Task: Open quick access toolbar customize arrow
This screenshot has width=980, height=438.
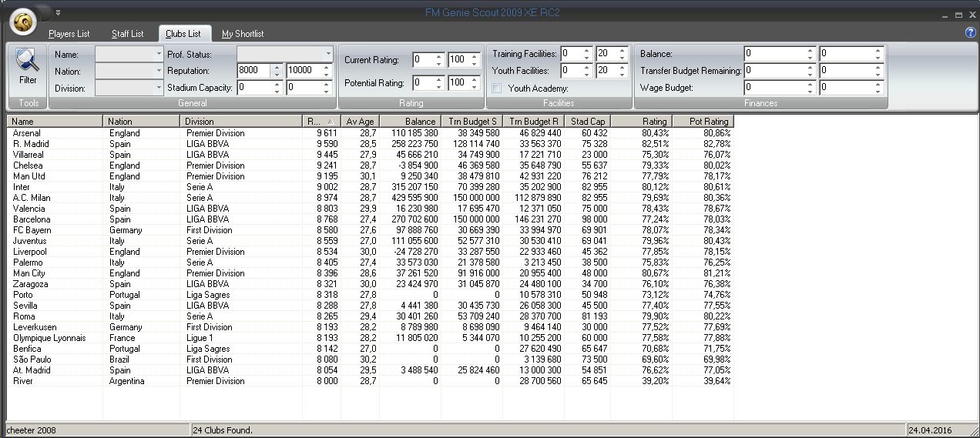Action: pos(59,12)
